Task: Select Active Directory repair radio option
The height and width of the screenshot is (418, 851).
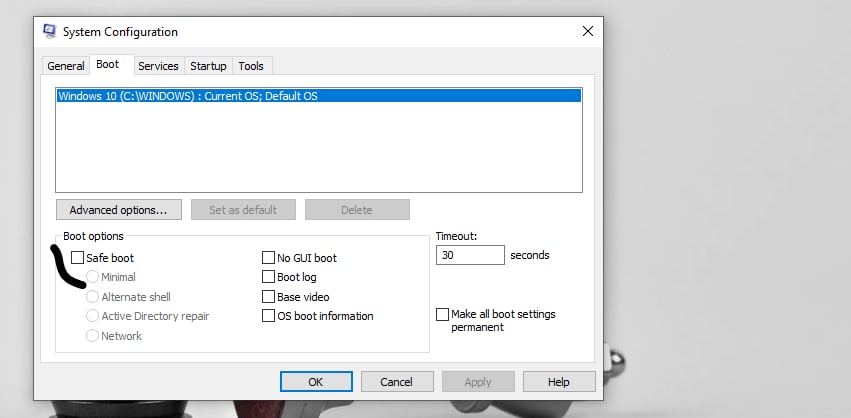Action: (x=92, y=316)
